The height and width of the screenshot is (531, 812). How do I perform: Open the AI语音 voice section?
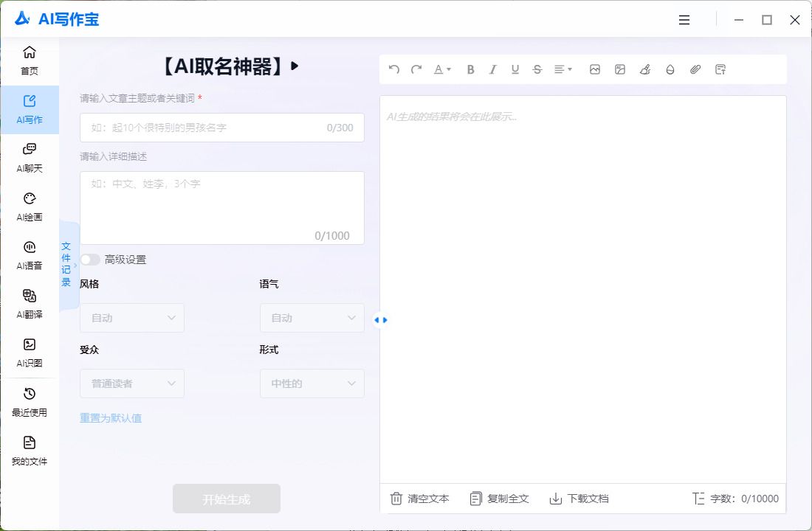click(x=30, y=256)
